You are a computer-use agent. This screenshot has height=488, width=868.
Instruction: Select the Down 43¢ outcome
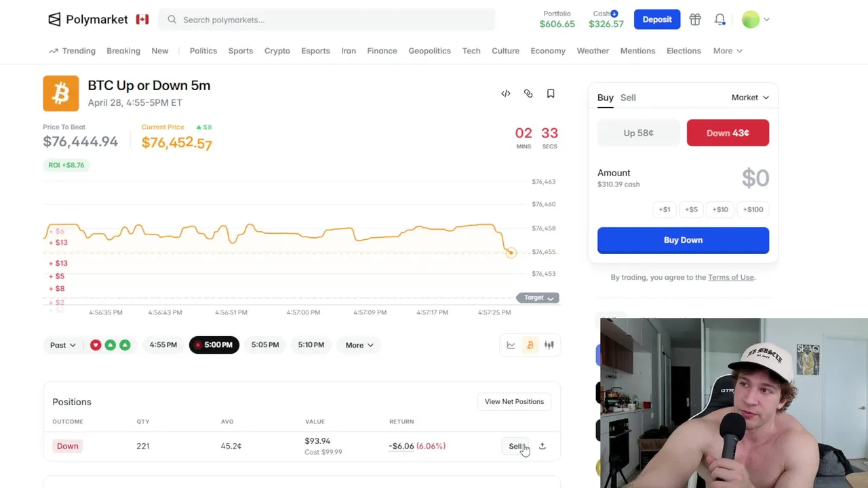click(x=728, y=133)
